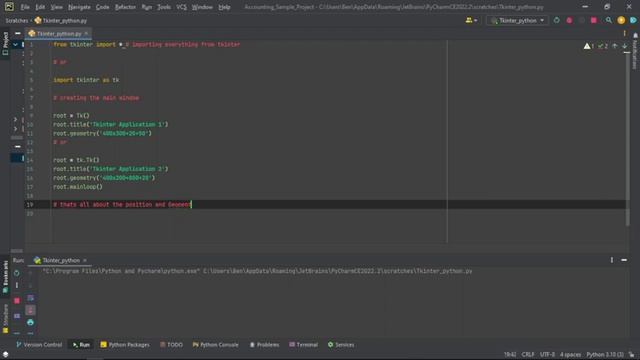
Task: Toggle the Structure sidebar tool window
Action: click(x=5, y=318)
